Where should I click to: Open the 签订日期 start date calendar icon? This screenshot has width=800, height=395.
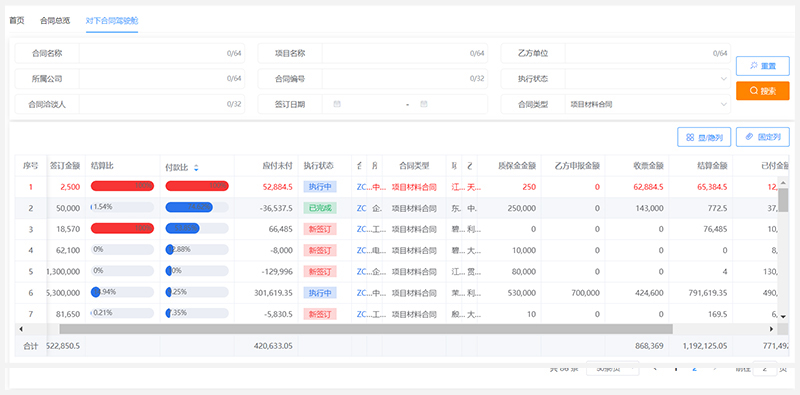[337, 104]
